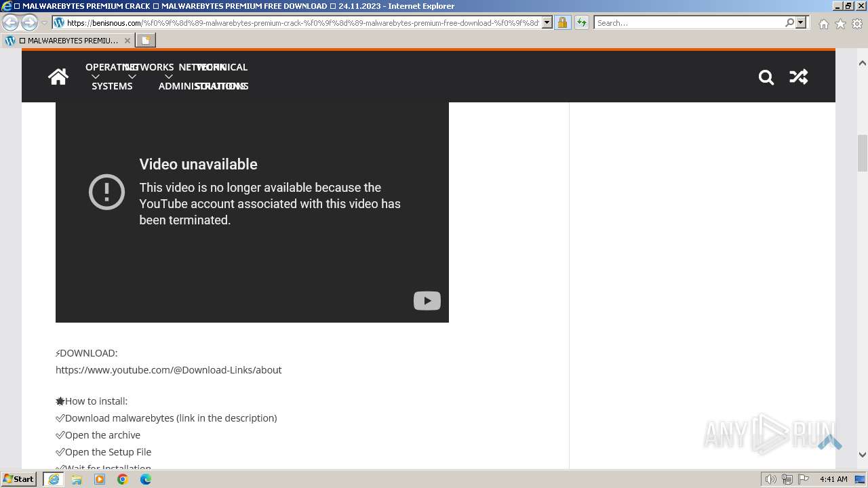Click the IE search box
Screen dimensions: 868x488
688,23
